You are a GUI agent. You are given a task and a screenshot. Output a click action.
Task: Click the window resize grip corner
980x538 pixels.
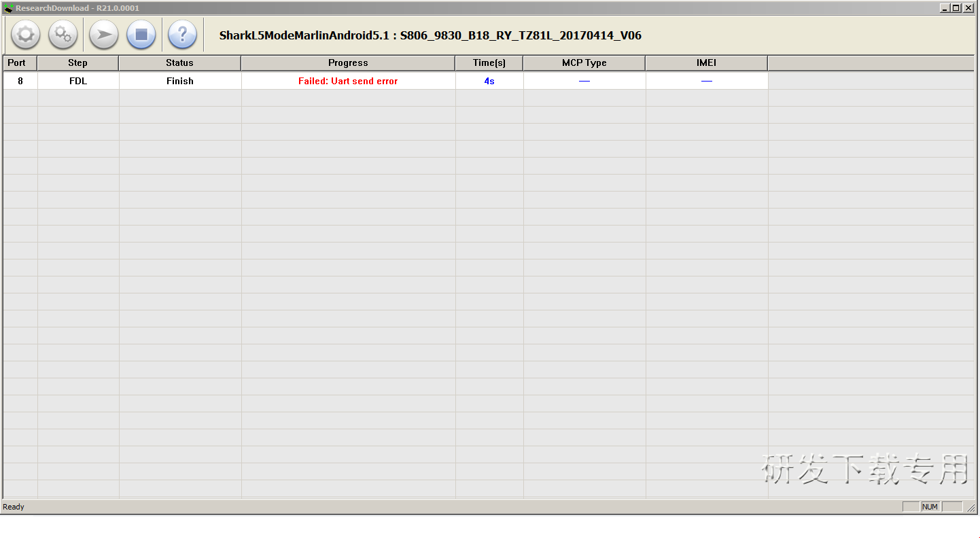(970, 507)
